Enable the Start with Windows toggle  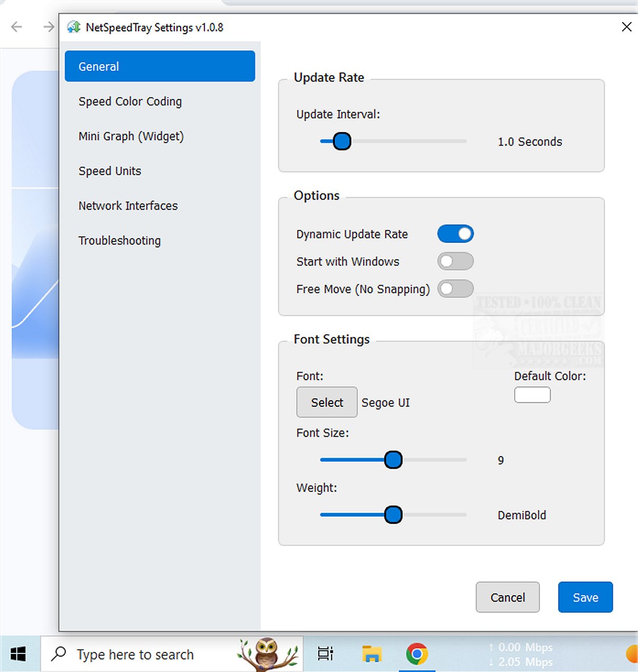tap(455, 262)
